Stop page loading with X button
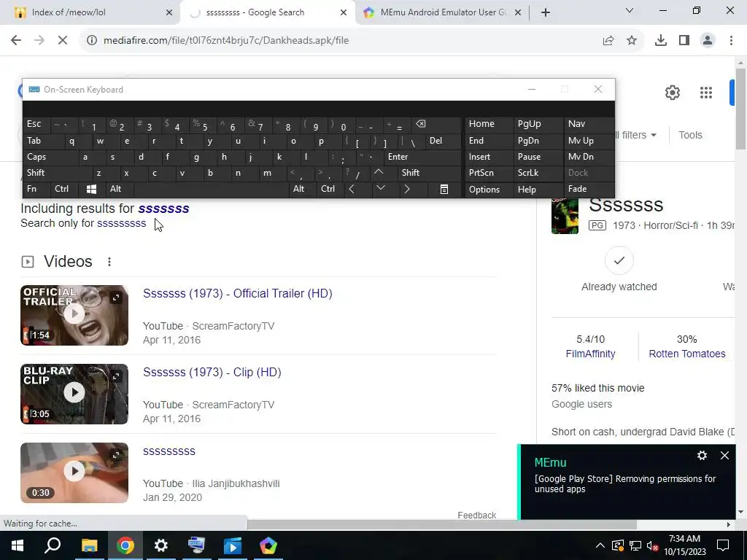Image resolution: width=747 pixels, height=560 pixels. point(63,41)
